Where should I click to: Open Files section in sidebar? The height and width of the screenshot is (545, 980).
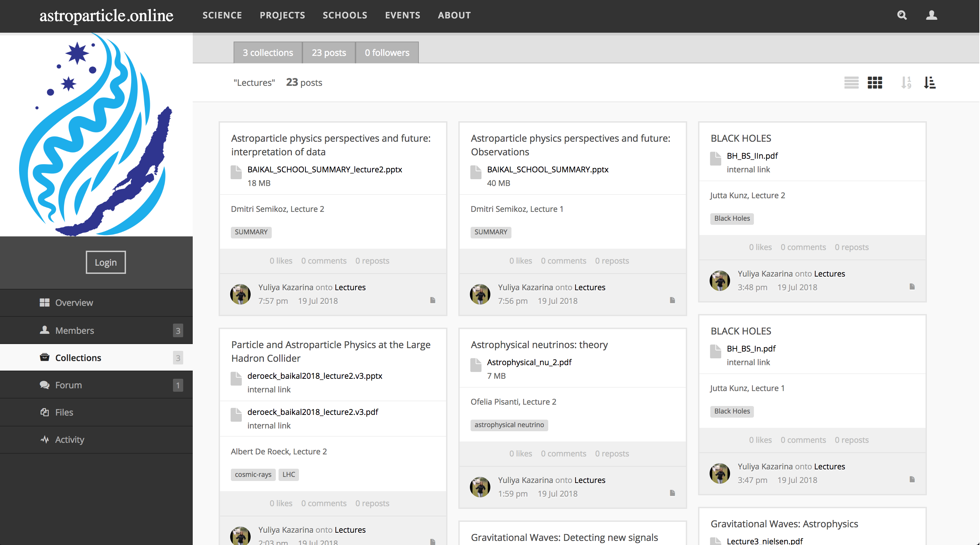coord(64,412)
